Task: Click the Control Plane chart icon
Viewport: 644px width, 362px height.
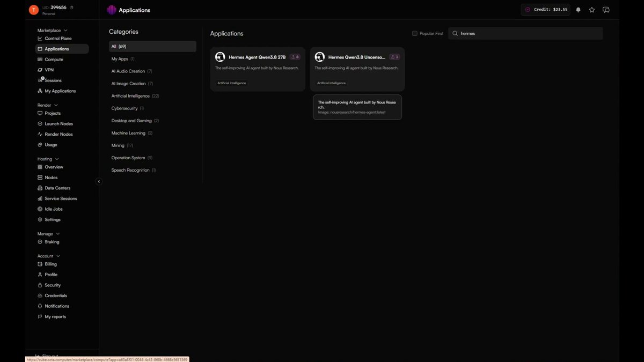Action: pyautogui.click(x=40, y=39)
